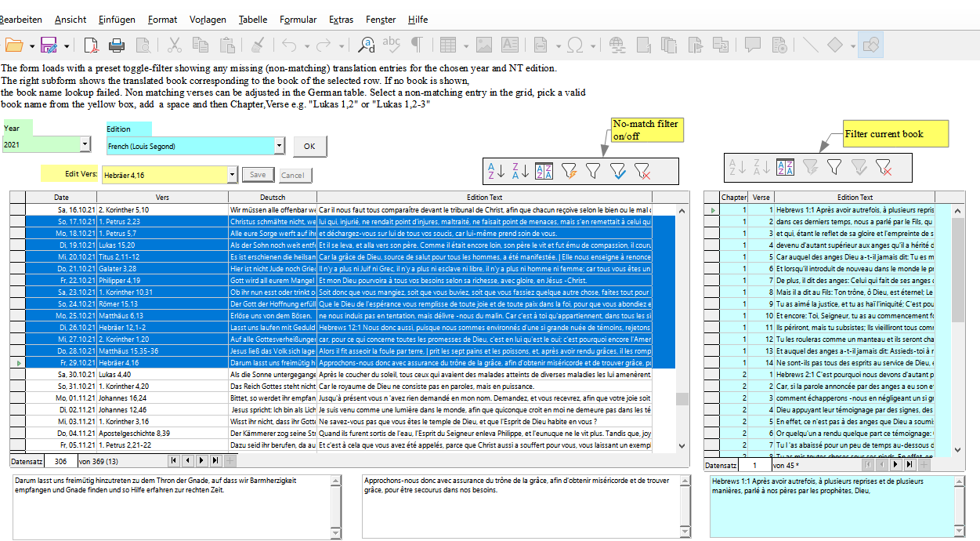
Task: Insert a field using the toolbar icon
Action: [541, 45]
